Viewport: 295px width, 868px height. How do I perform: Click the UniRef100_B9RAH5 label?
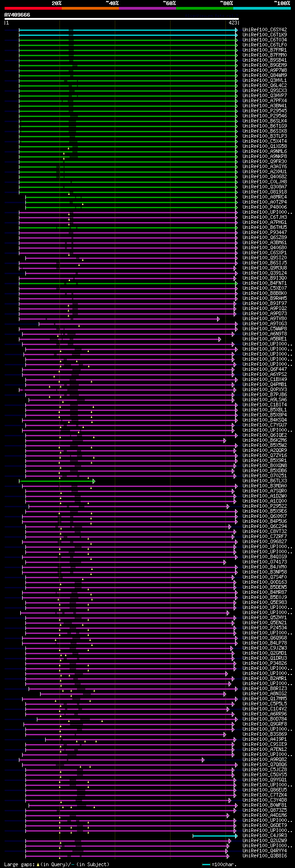(x=265, y=298)
